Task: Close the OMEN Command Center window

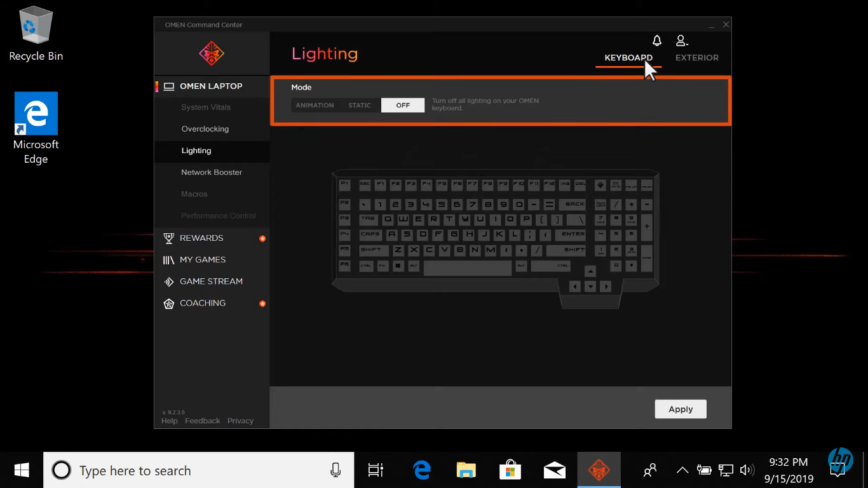Action: 726,25
